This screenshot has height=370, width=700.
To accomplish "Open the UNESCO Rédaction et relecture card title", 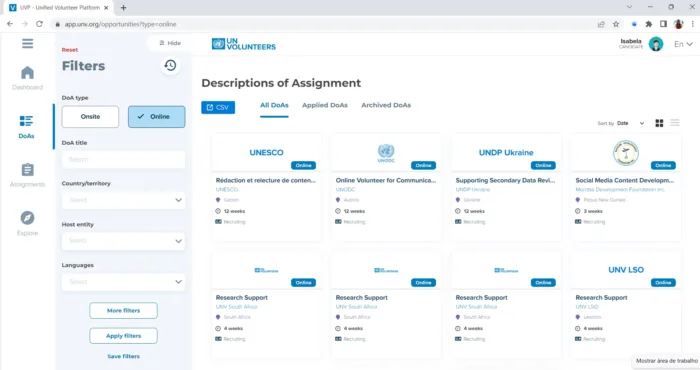I will pos(266,180).
